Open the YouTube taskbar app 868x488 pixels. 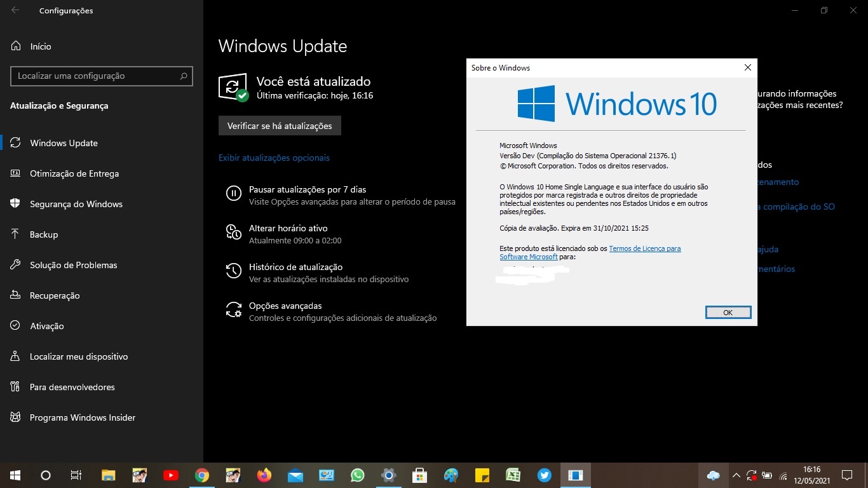171,475
